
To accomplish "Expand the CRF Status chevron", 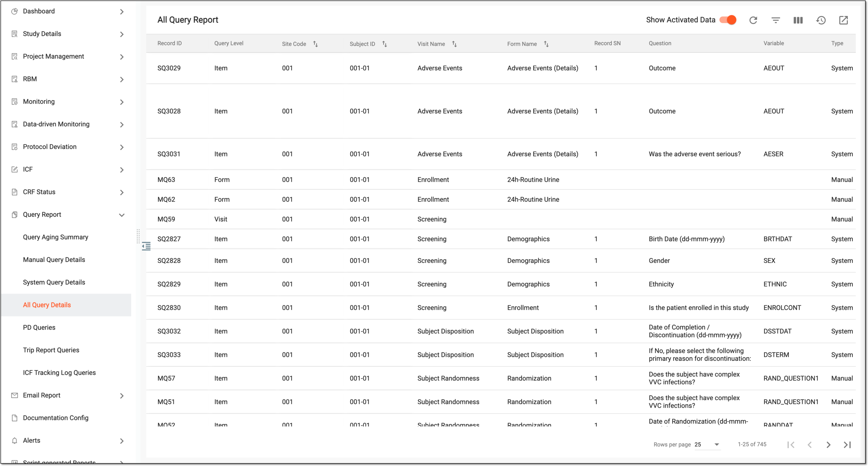I will [x=122, y=192].
